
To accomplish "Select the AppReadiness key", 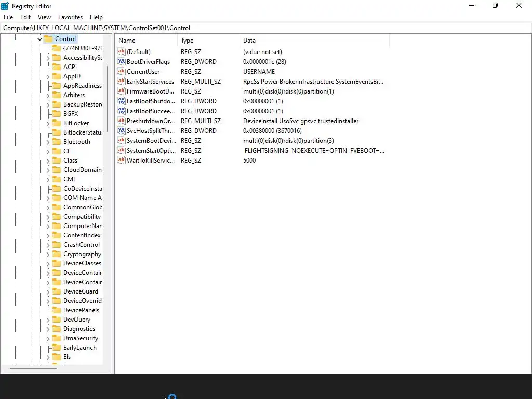I will pos(83,86).
